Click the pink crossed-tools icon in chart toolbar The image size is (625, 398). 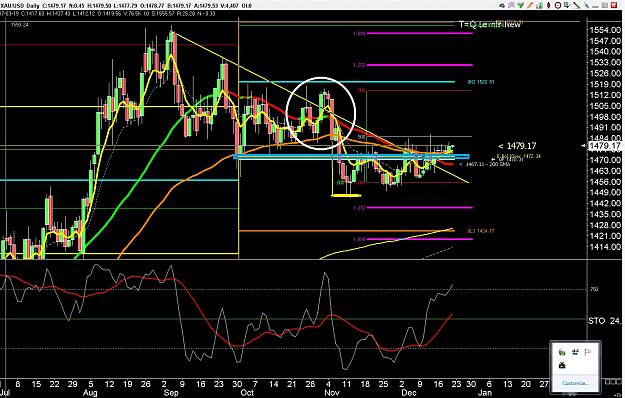[x=511, y=5]
